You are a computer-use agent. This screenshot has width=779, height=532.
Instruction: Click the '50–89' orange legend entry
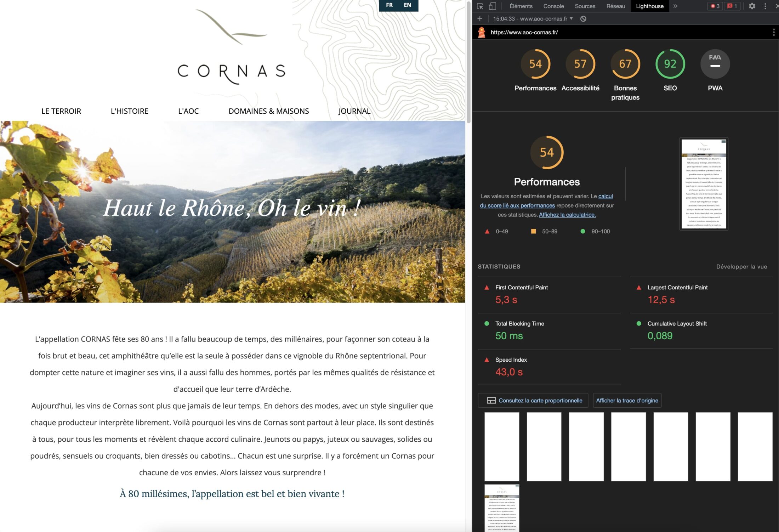point(544,231)
